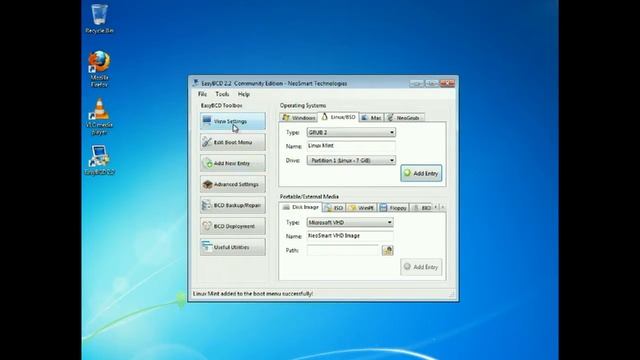Click the View Settings toolbox button
Image resolution: width=640 pixels, height=360 pixels.
point(233,121)
